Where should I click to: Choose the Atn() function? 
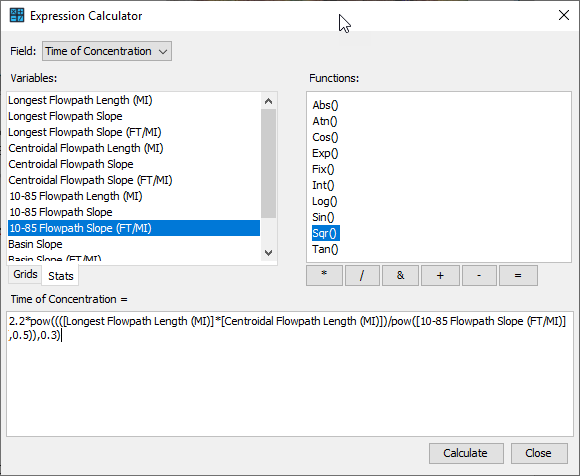coord(325,121)
